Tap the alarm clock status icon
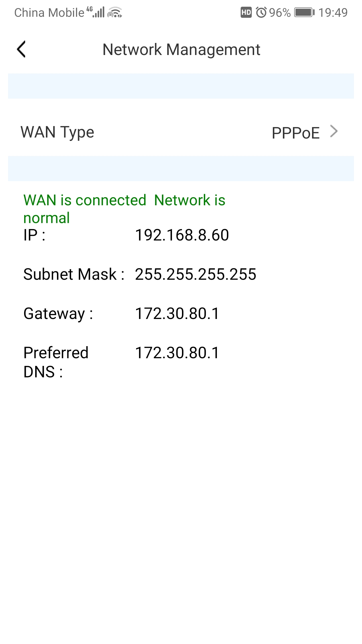Image resolution: width=362 pixels, height=644 pixels. (261, 13)
